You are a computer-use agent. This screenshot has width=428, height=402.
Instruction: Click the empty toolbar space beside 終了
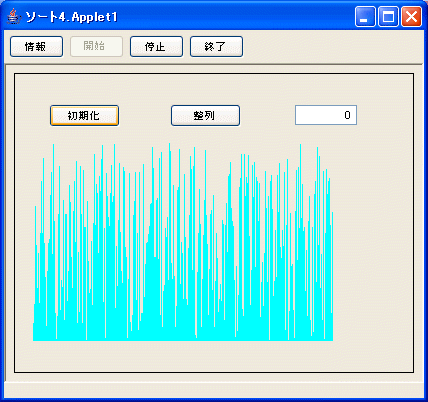332,47
